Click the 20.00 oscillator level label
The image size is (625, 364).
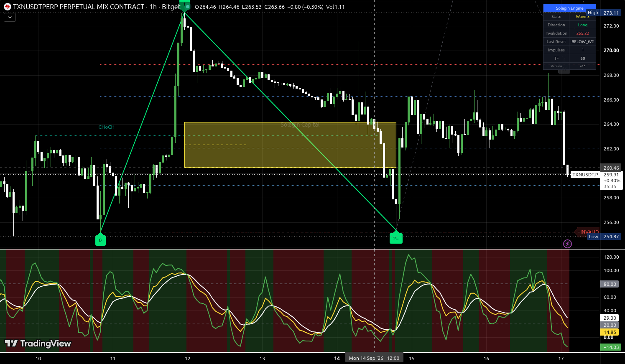[x=610, y=325]
